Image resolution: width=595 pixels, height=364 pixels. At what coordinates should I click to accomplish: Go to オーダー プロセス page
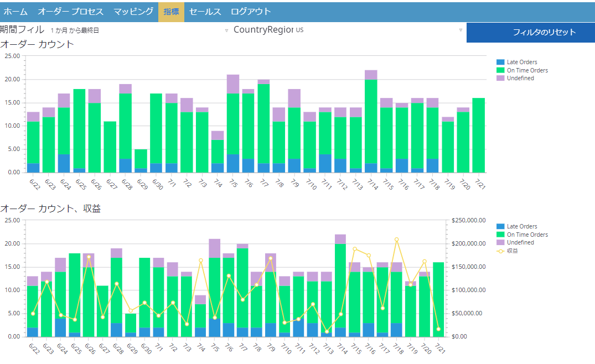pyautogui.click(x=70, y=12)
